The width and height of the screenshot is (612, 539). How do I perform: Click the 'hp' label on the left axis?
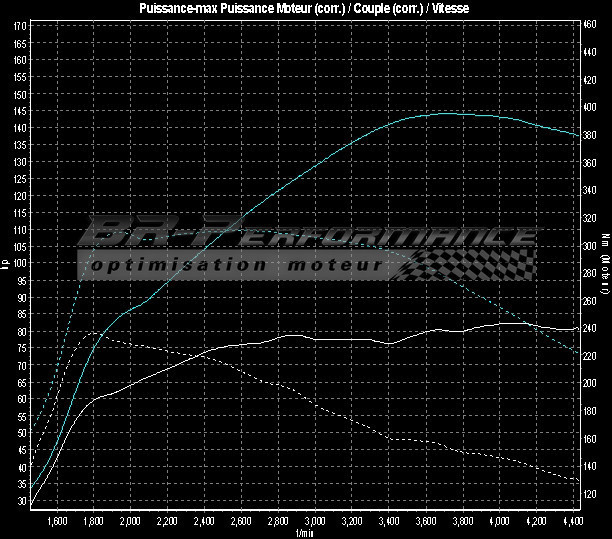(6, 264)
